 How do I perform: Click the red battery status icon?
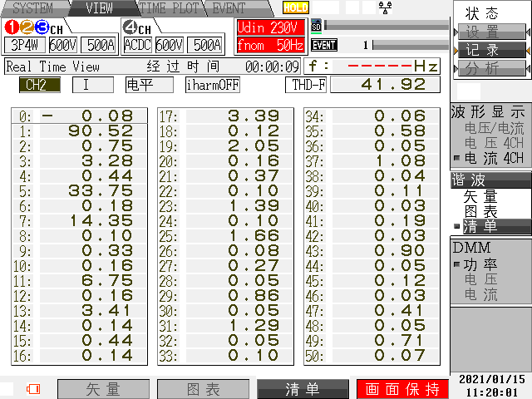[33, 389]
